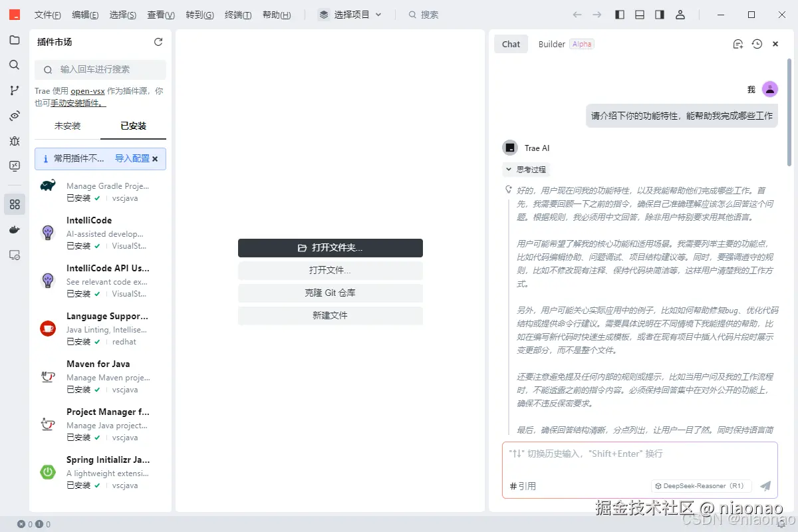The width and height of the screenshot is (798, 532).
Task: Start a new chat conversation
Action: 737,43
